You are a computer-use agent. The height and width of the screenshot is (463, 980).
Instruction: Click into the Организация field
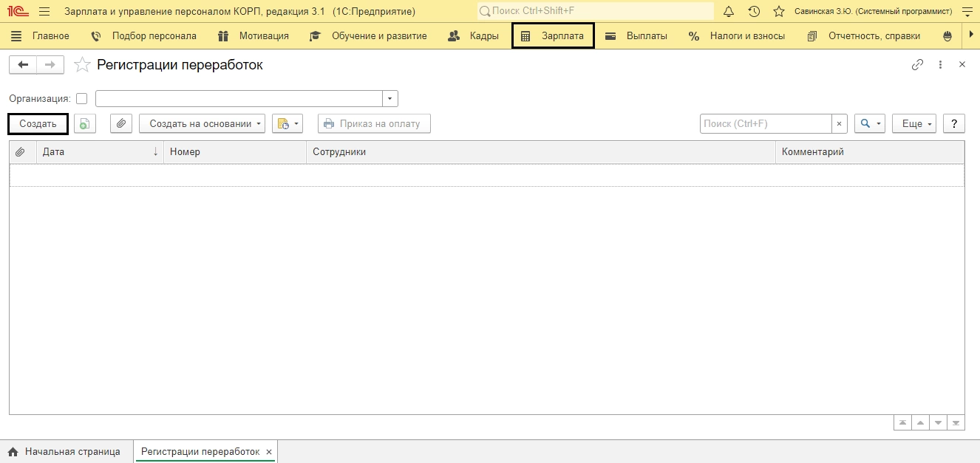(x=239, y=99)
